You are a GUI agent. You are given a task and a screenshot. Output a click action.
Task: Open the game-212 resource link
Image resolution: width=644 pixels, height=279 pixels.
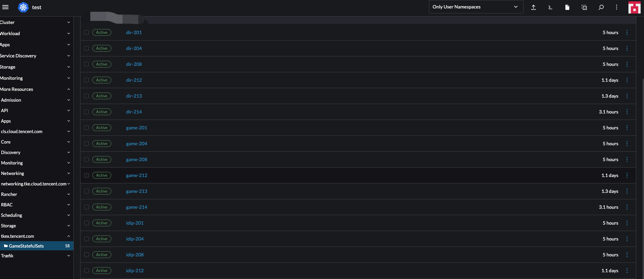coord(137,175)
